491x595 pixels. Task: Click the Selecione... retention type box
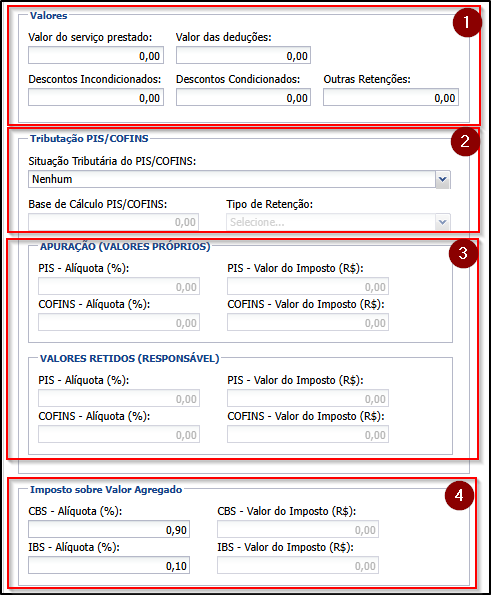coord(338,222)
